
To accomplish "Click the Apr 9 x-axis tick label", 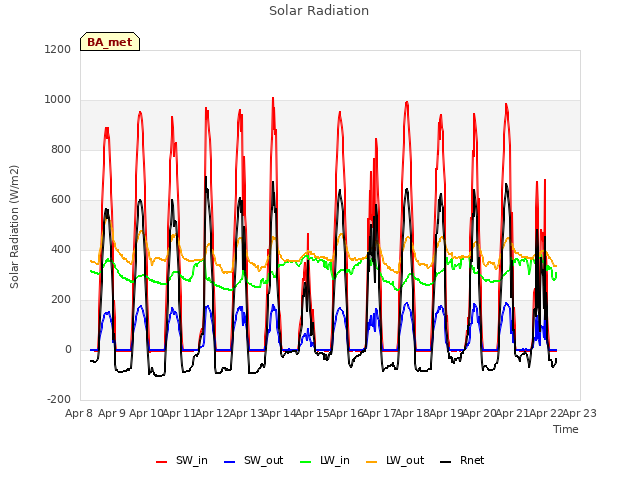I will [112, 413].
